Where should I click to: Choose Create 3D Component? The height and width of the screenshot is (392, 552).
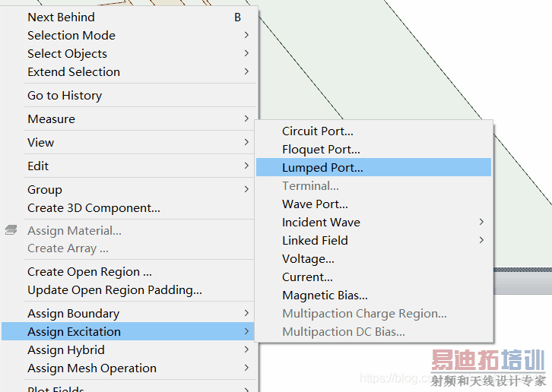(94, 208)
